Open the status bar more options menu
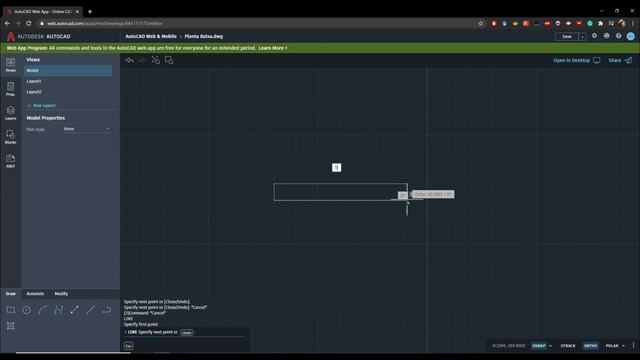Screen dimensions: 640x360 (x=633, y=345)
